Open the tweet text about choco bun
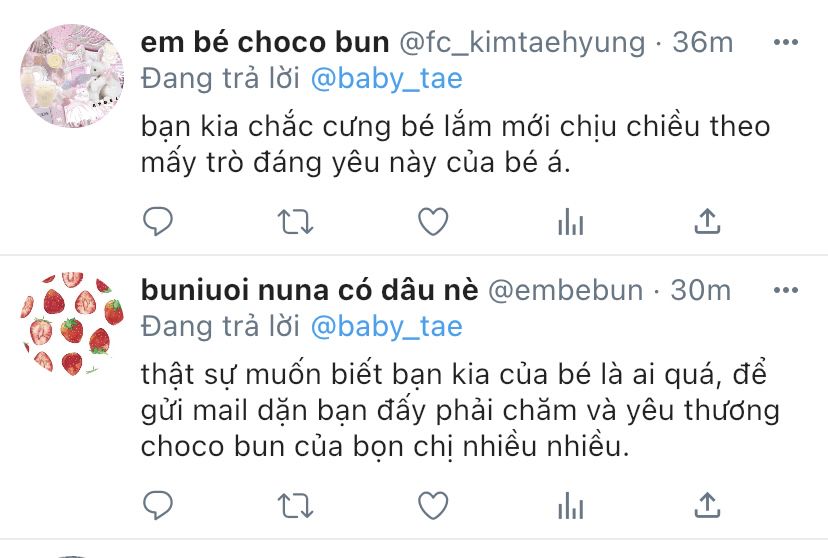This screenshot has width=828, height=558. coord(460,410)
